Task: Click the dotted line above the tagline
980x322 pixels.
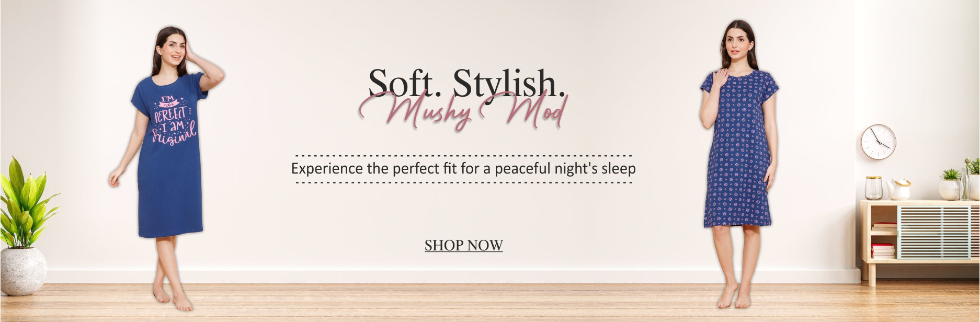Action: (463, 156)
